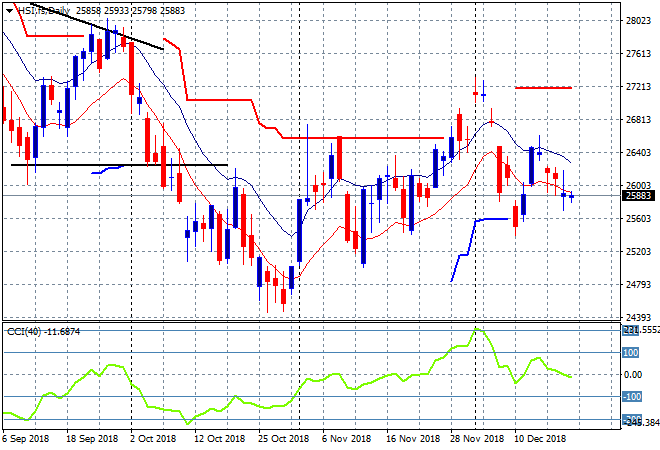The image size is (660, 450).
Task: Click the 25 Oct 2018 date label
Action: (x=283, y=439)
